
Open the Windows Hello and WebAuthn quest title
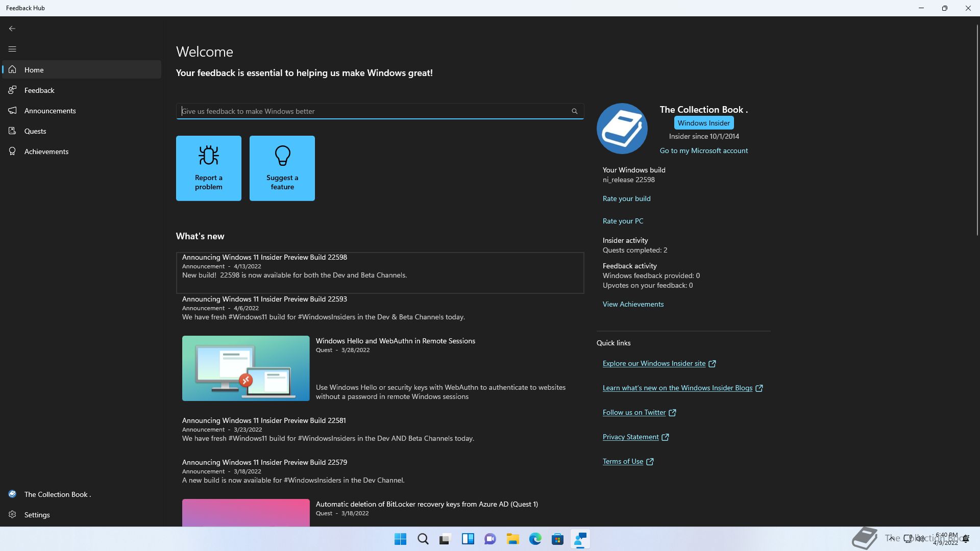point(396,341)
